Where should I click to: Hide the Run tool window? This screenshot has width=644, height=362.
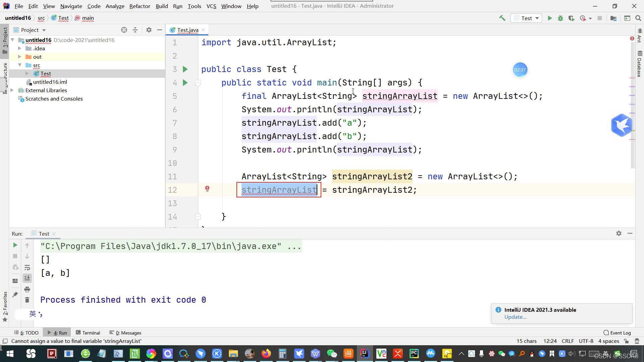click(x=630, y=233)
